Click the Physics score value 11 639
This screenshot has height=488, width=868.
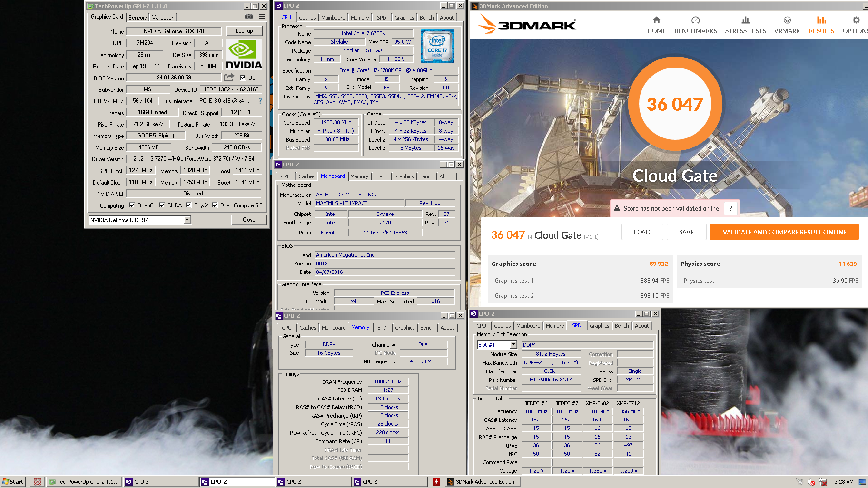848,264
